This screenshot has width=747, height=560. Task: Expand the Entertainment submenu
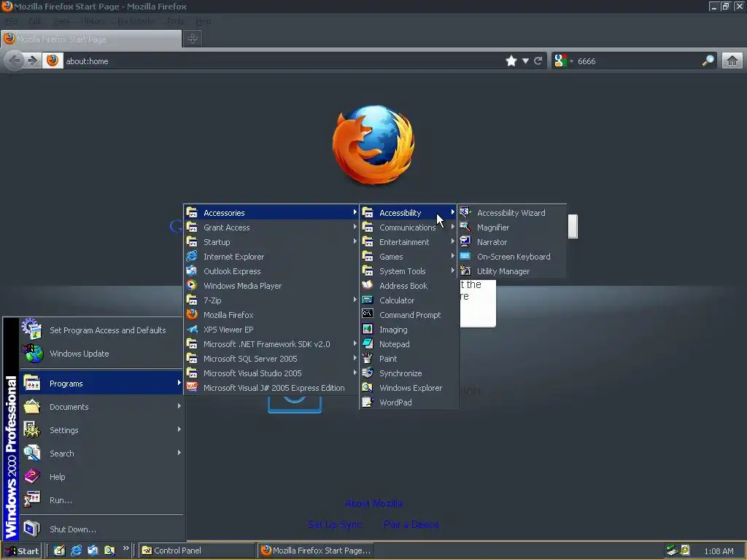tap(409, 242)
